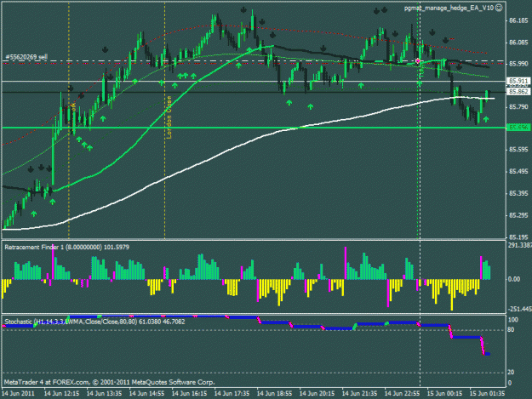
Task: Click the smiley face icon beside the EA name
Action: click(499, 8)
